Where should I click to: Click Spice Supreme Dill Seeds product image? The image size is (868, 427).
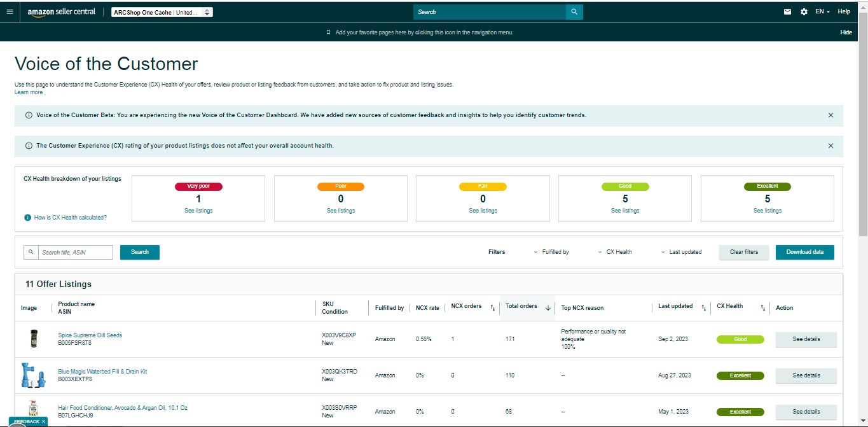point(34,339)
